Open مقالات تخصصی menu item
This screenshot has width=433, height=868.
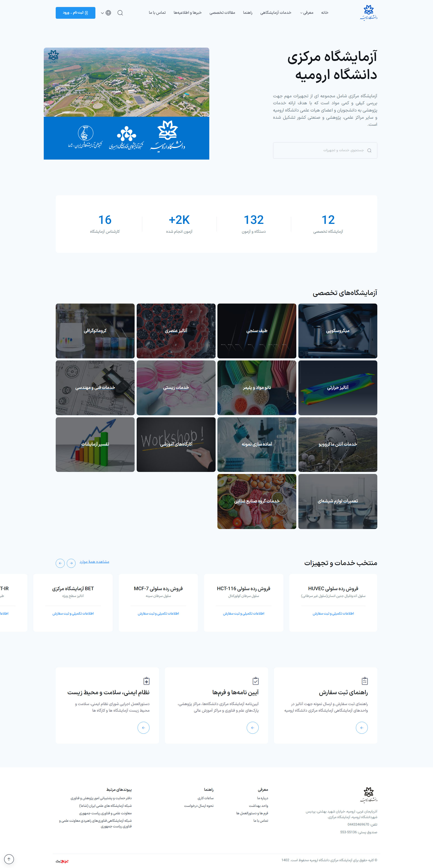pos(222,13)
